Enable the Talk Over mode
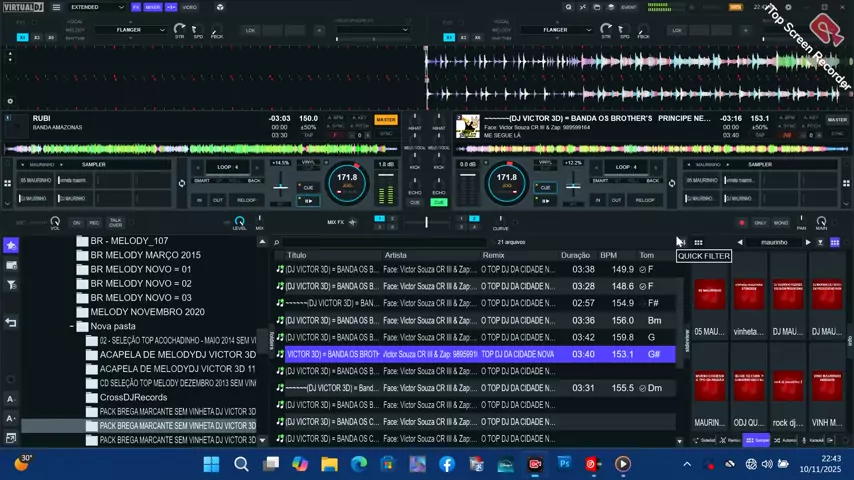The height and width of the screenshot is (480, 854). coord(115,222)
